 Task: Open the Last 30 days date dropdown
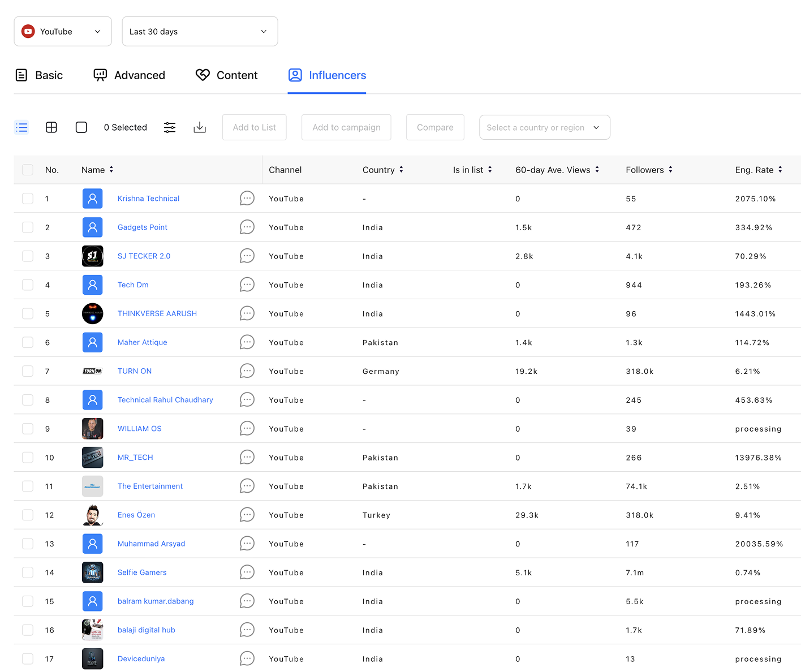click(200, 31)
